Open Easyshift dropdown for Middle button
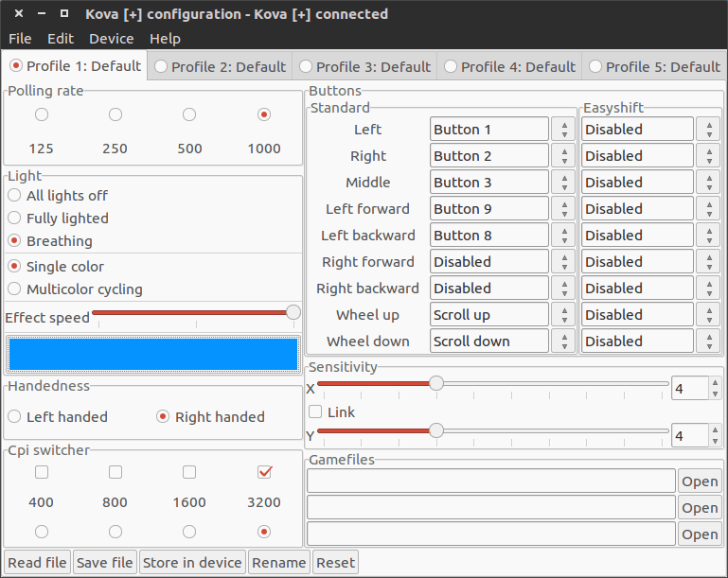 click(x=637, y=183)
